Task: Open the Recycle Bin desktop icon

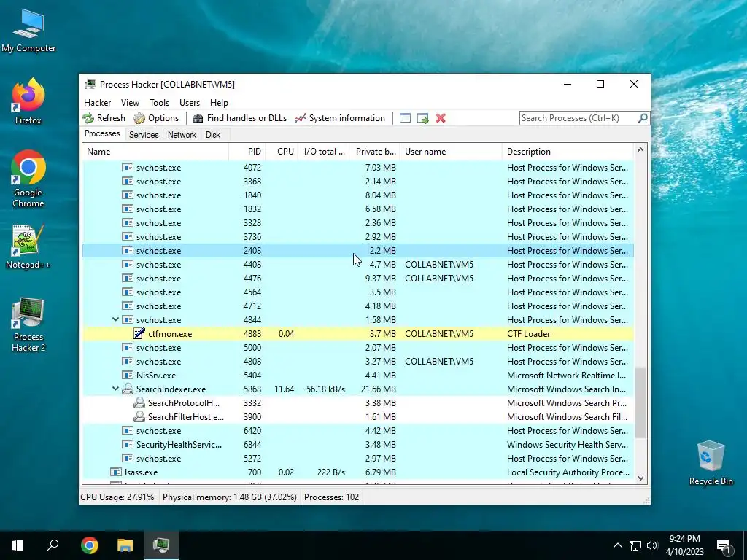Action: 711,463
